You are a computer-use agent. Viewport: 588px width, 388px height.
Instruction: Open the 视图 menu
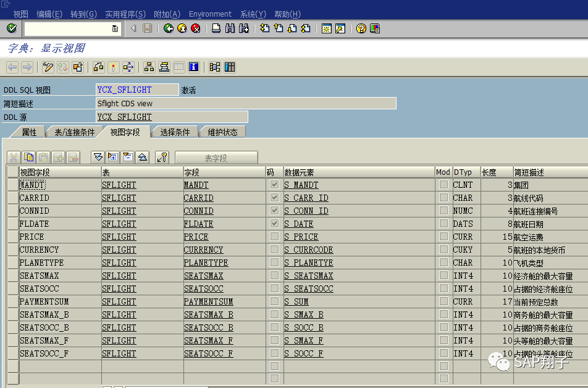(20, 14)
